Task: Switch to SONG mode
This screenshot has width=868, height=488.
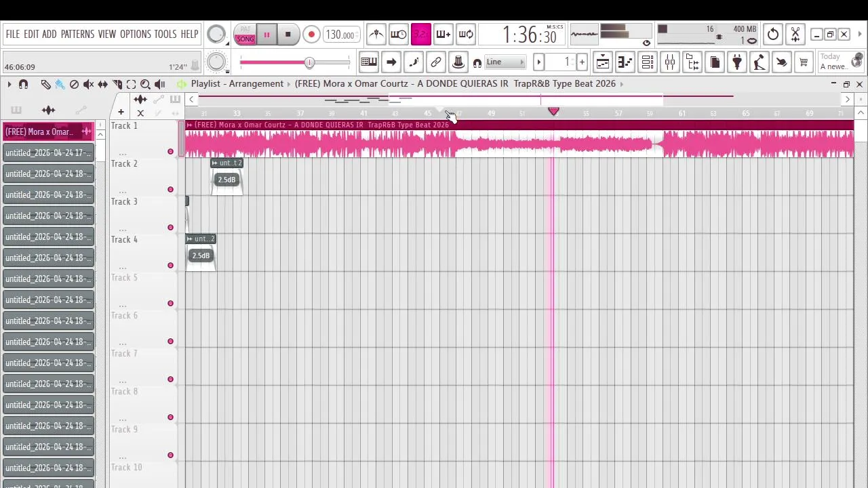Action: (x=245, y=39)
